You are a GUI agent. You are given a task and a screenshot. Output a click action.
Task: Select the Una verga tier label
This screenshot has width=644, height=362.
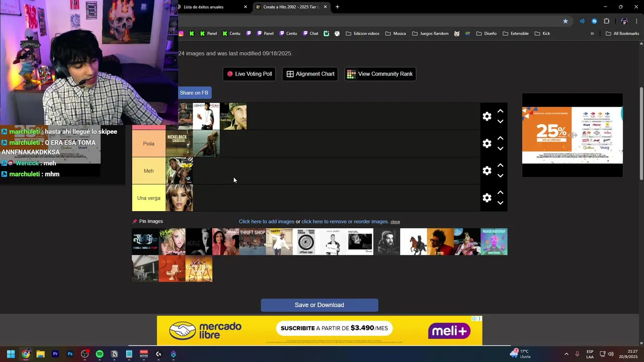pos(148,198)
